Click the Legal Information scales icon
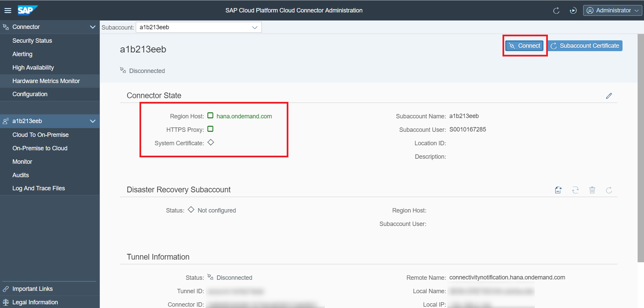Screen dimensions: 644x308 pyautogui.click(x=6, y=302)
